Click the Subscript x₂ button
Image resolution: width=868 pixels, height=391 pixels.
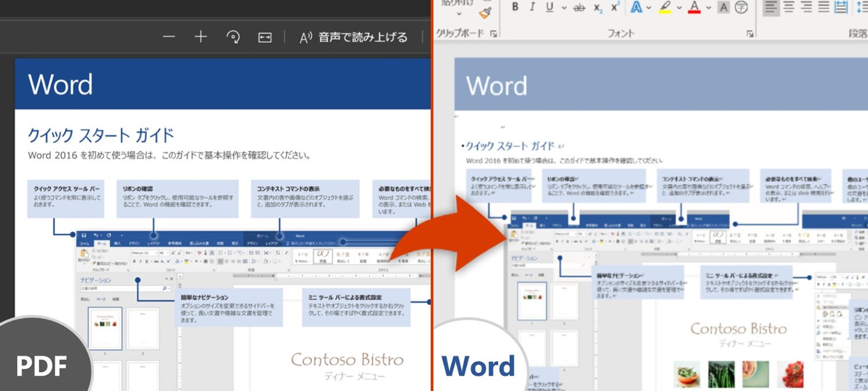tap(597, 8)
